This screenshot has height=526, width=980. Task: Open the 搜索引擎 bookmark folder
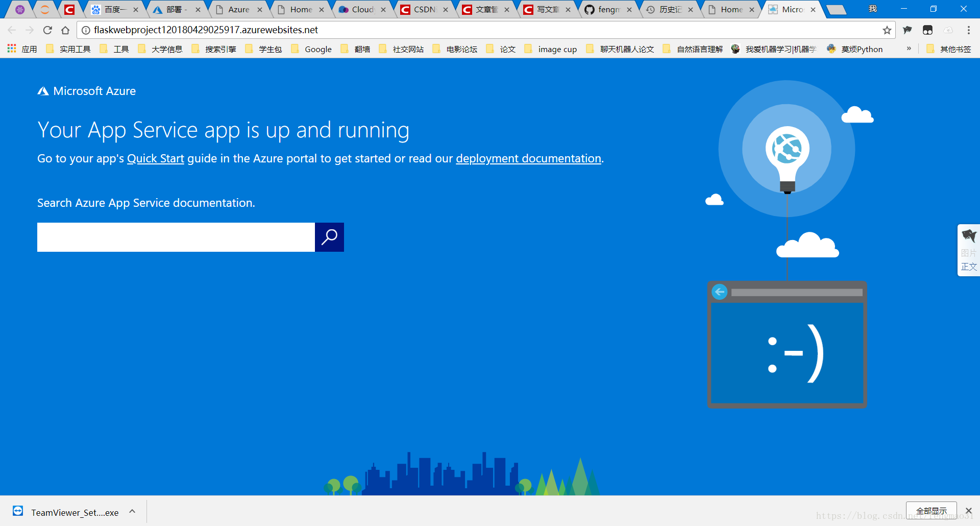coord(214,49)
